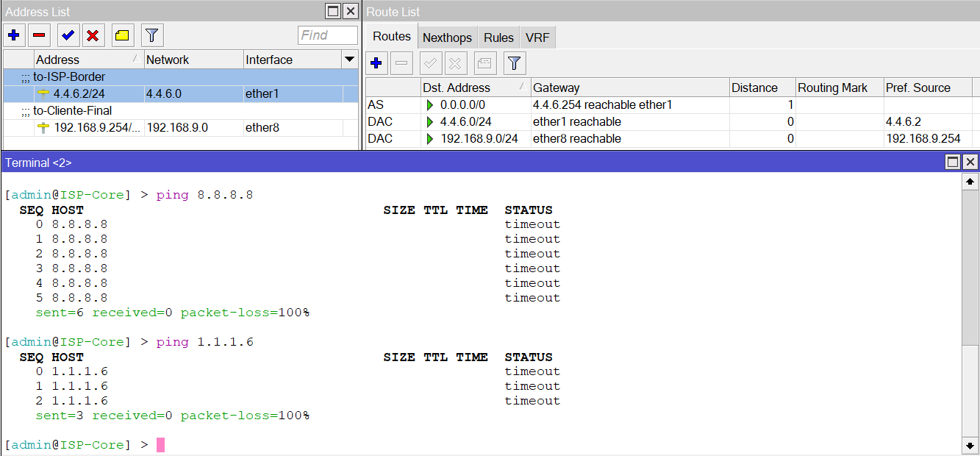This screenshot has height=456, width=980.
Task: Open the column chooser arrow in Address List
Action: pyautogui.click(x=350, y=60)
